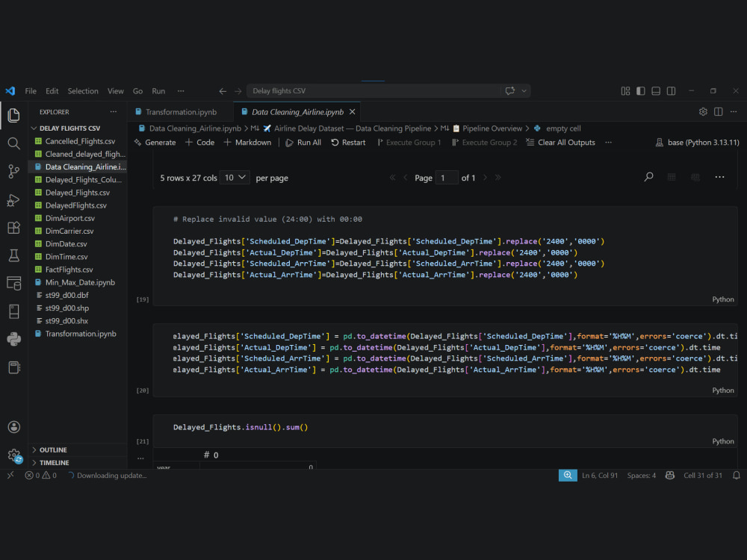This screenshot has width=747, height=560.
Task: Open the chat dropdown arrow in title bar
Action: [x=524, y=91]
